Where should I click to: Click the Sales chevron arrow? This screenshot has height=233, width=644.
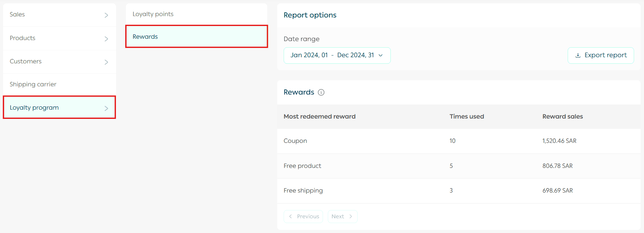point(106,15)
